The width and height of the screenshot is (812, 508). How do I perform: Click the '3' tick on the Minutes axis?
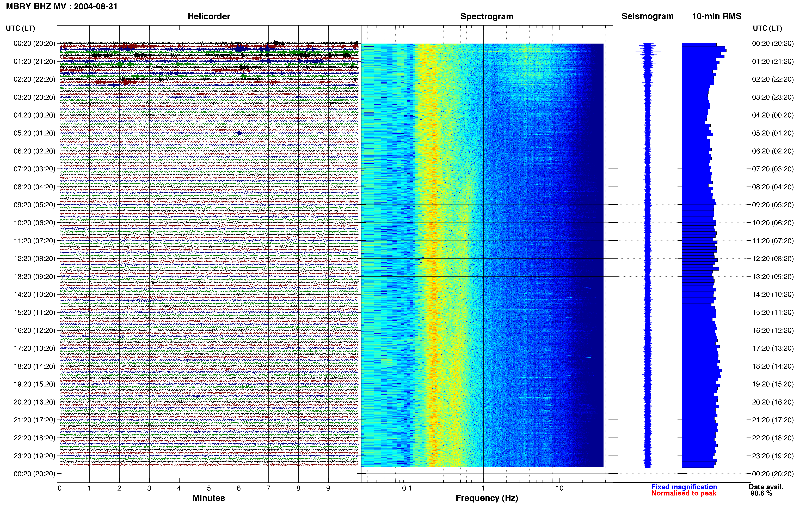click(149, 488)
